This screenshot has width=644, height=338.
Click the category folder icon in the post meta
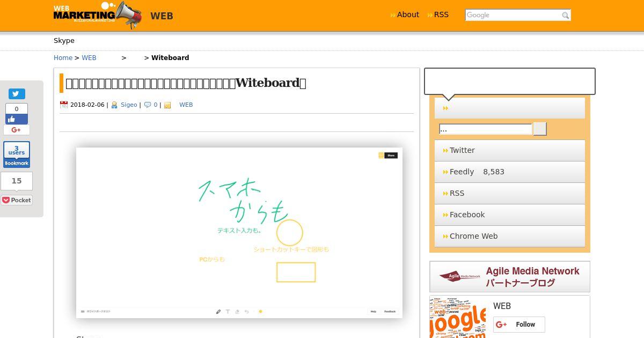167,105
